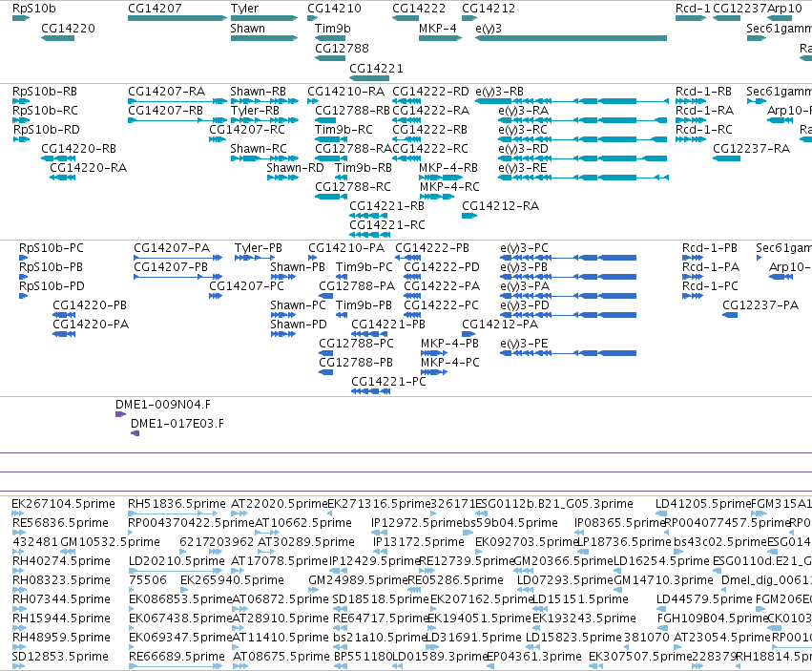The image size is (812, 671).
Task: Click the RpS10b-PC protein label
Action: (52, 248)
